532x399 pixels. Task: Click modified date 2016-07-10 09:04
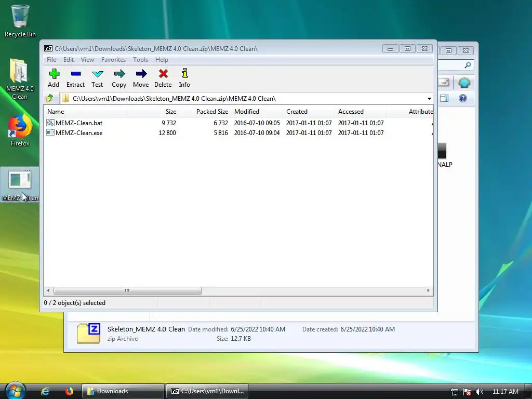coord(257,132)
